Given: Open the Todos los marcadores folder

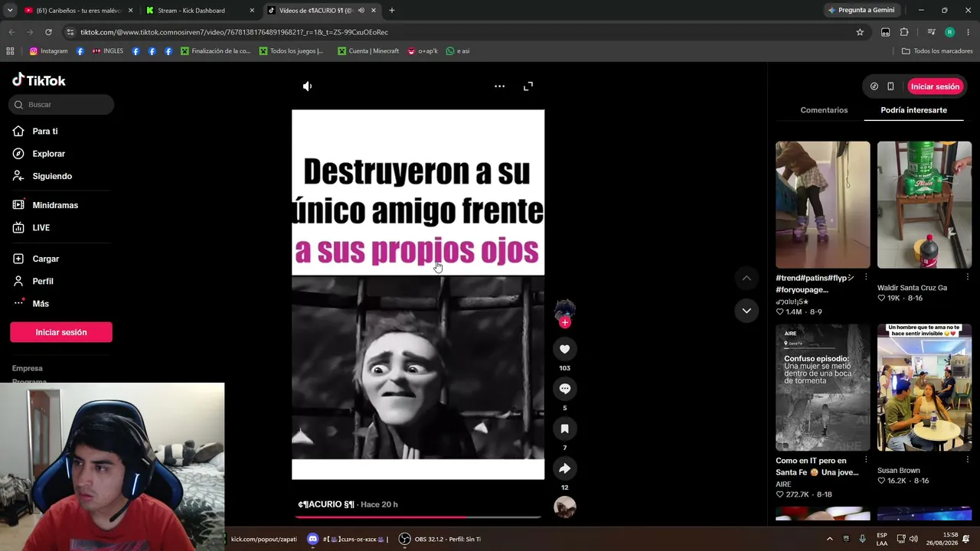Looking at the screenshot, I should click(937, 51).
